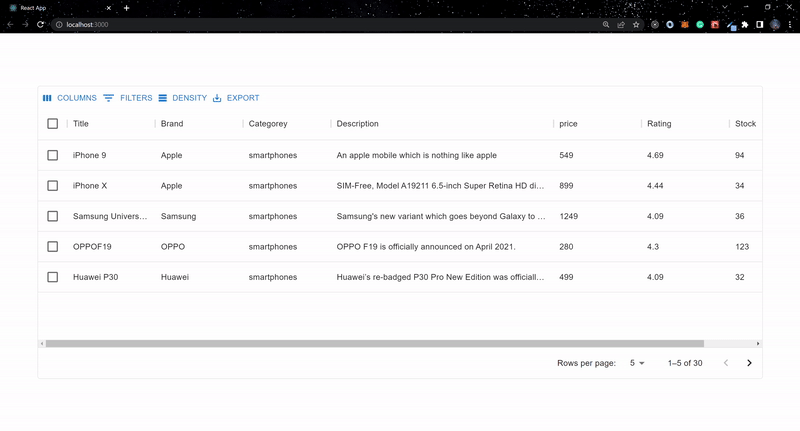Click the Export button

click(236, 98)
